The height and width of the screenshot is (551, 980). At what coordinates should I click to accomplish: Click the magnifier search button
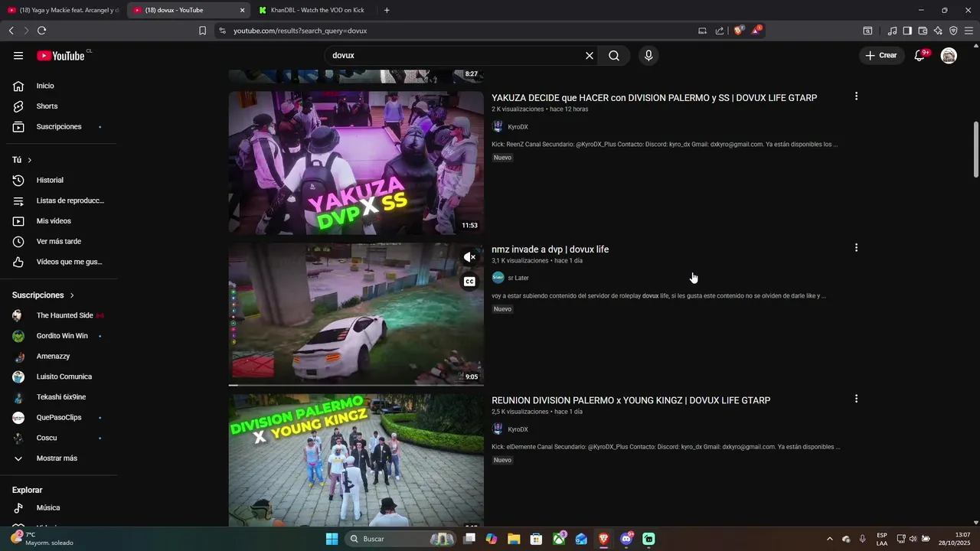click(x=614, y=55)
